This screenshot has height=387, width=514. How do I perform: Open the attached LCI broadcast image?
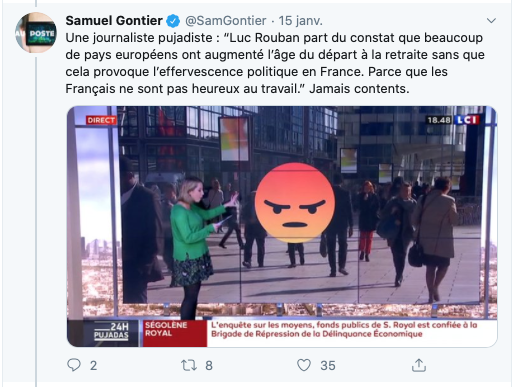(282, 226)
